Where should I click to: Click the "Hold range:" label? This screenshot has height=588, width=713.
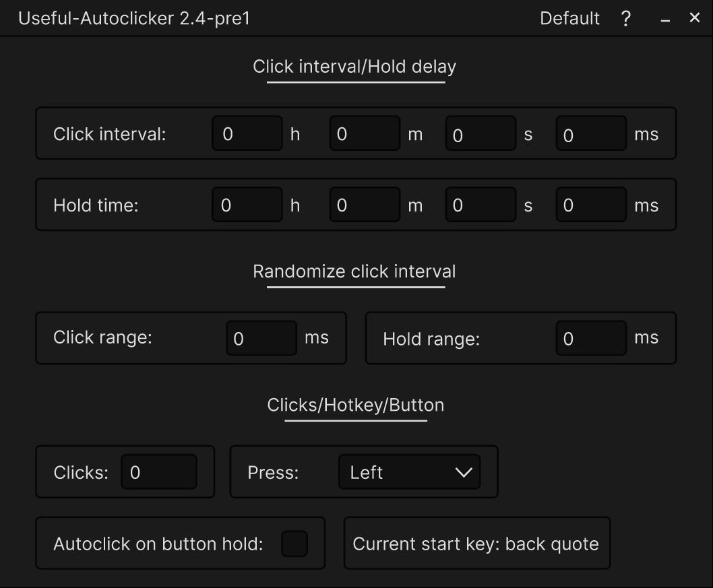(x=431, y=339)
